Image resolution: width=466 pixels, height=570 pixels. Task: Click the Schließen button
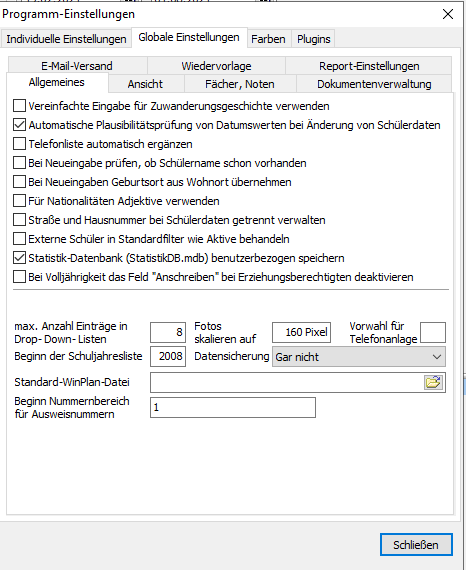(416, 545)
